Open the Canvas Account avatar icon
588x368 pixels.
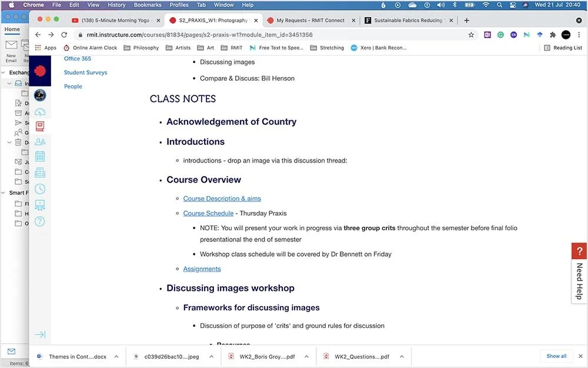pos(40,95)
